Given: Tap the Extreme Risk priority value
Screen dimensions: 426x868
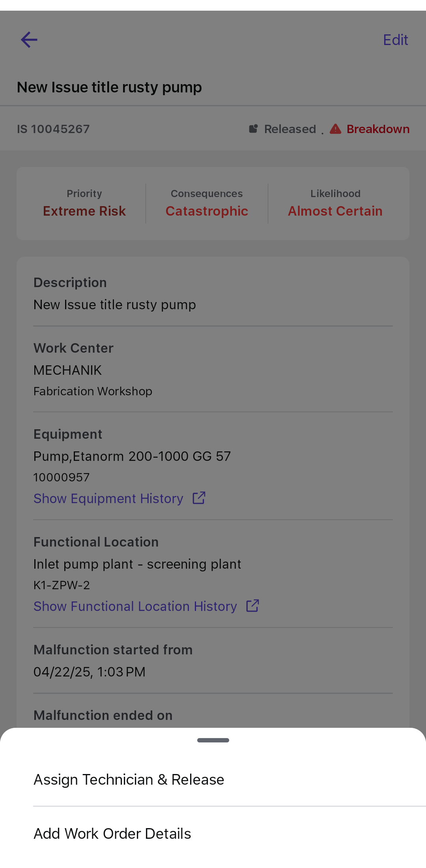Looking at the screenshot, I should tap(84, 211).
